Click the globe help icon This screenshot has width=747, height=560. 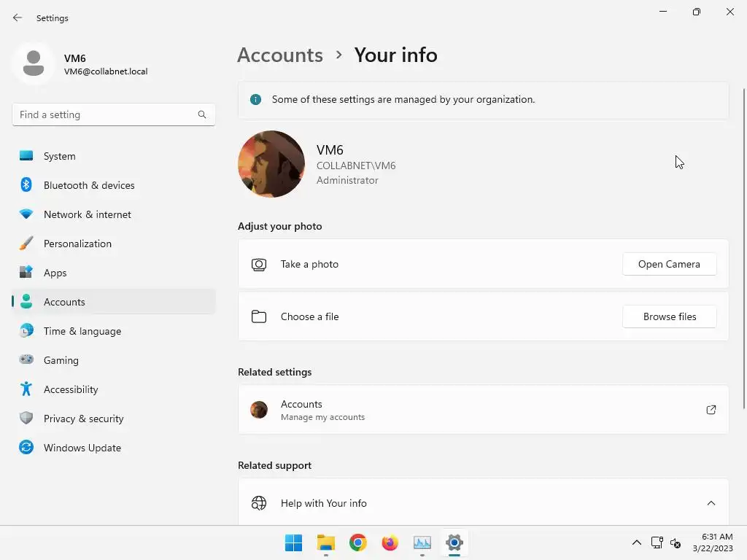(x=259, y=503)
